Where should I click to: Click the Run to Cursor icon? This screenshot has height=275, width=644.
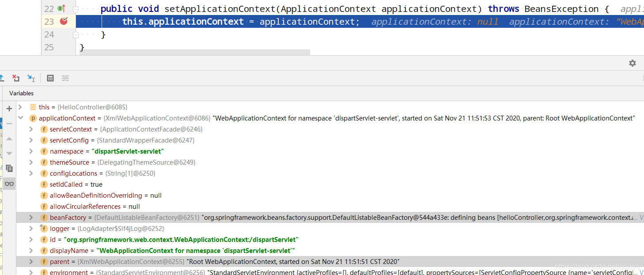pyautogui.click(x=31, y=78)
